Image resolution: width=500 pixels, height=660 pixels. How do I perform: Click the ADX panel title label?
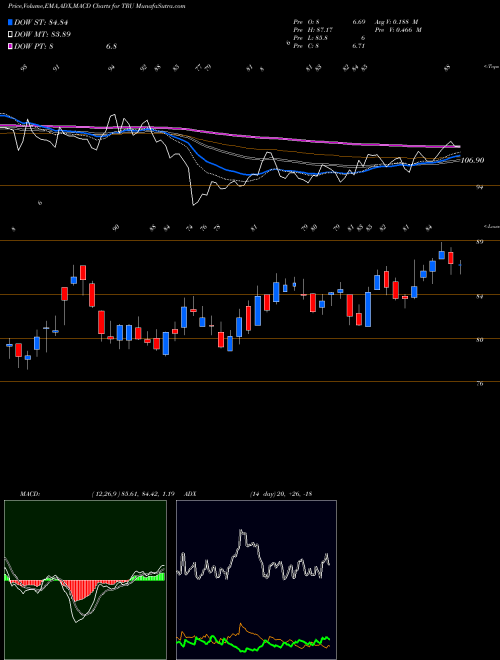pyautogui.click(x=191, y=493)
